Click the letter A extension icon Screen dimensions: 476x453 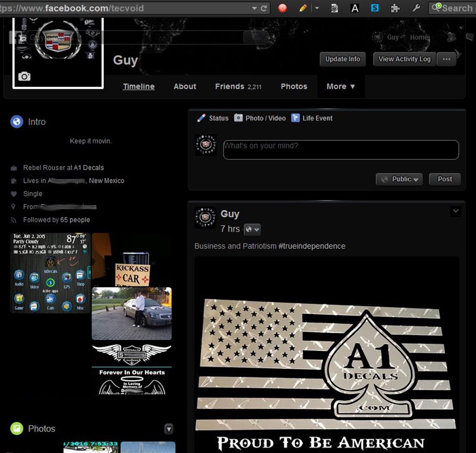(x=355, y=8)
